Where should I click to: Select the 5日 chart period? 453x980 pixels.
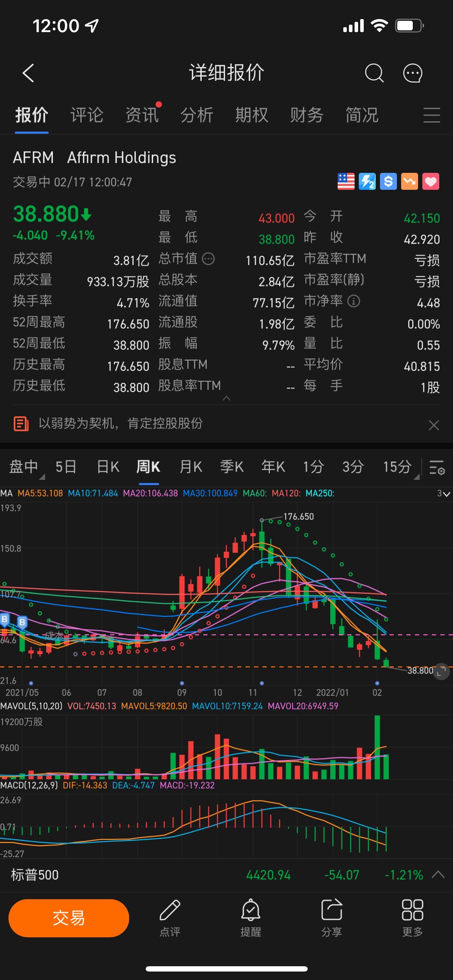pos(66,467)
